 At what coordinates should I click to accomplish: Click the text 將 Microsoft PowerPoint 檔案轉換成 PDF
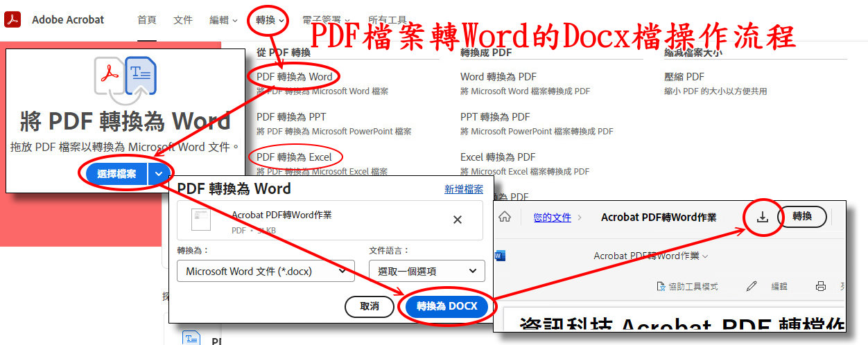[x=537, y=131]
